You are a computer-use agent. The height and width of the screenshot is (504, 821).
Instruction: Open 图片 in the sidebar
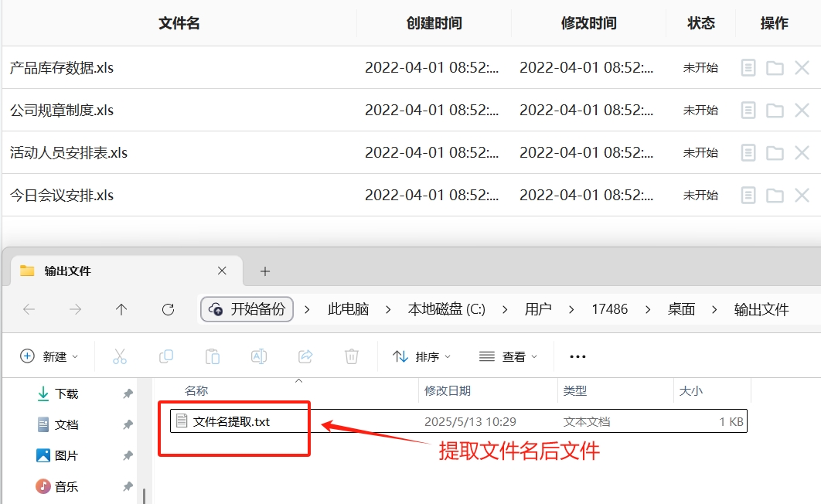58,455
